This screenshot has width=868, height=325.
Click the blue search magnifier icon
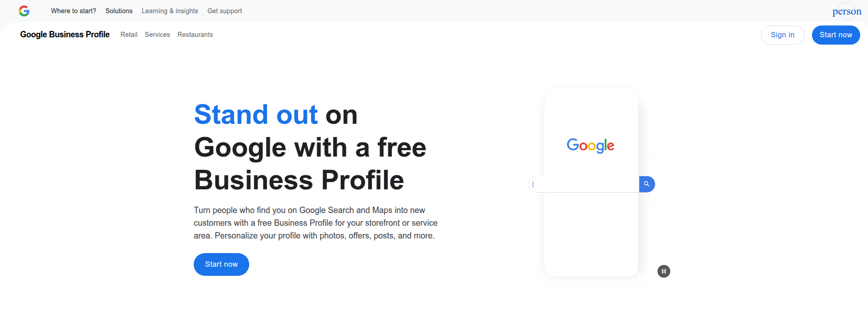tap(647, 184)
